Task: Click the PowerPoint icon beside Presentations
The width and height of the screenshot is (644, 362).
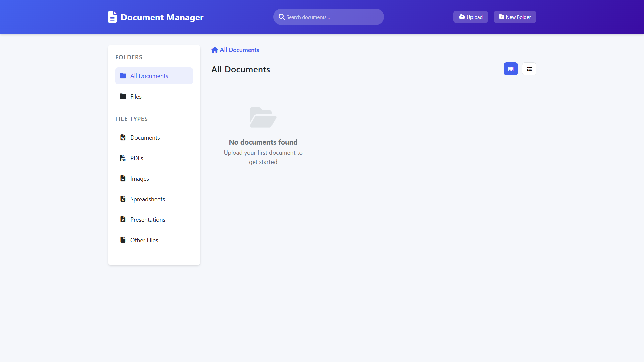Action: 123,219
